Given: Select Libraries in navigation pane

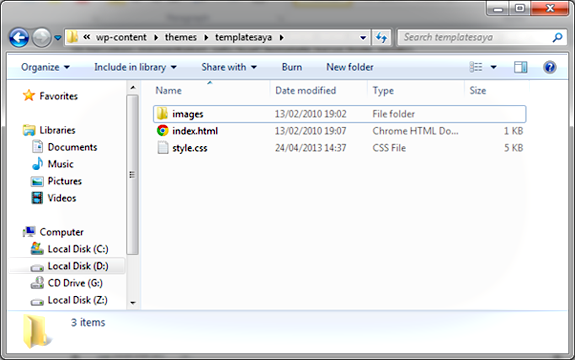Looking at the screenshot, I should point(57,130).
